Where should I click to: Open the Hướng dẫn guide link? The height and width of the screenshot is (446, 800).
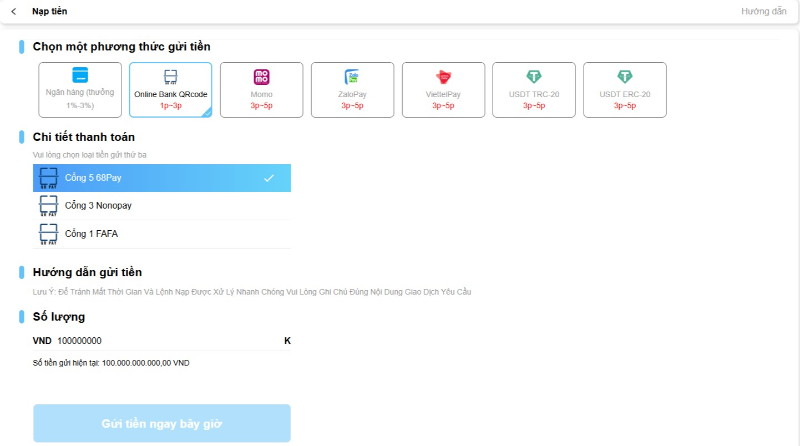(x=763, y=11)
